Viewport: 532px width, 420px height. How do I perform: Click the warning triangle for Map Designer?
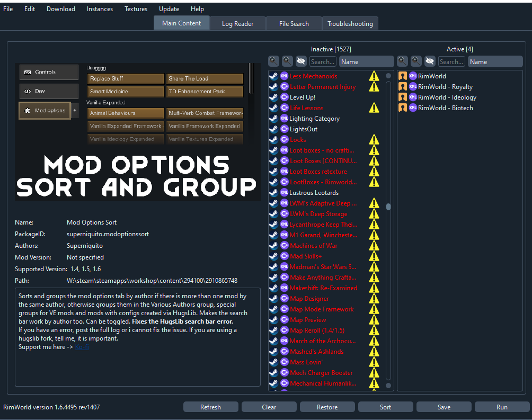374,299
